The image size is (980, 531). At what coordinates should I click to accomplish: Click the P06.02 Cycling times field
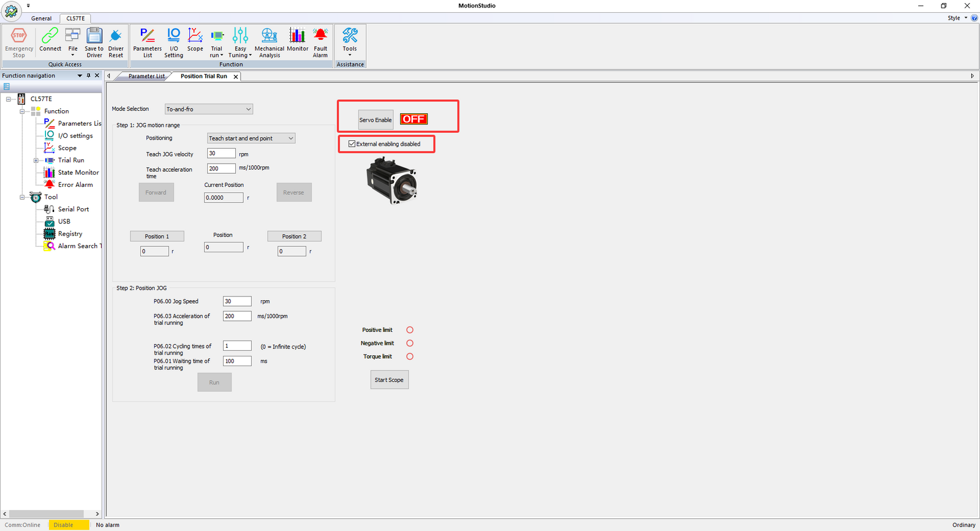(237, 346)
